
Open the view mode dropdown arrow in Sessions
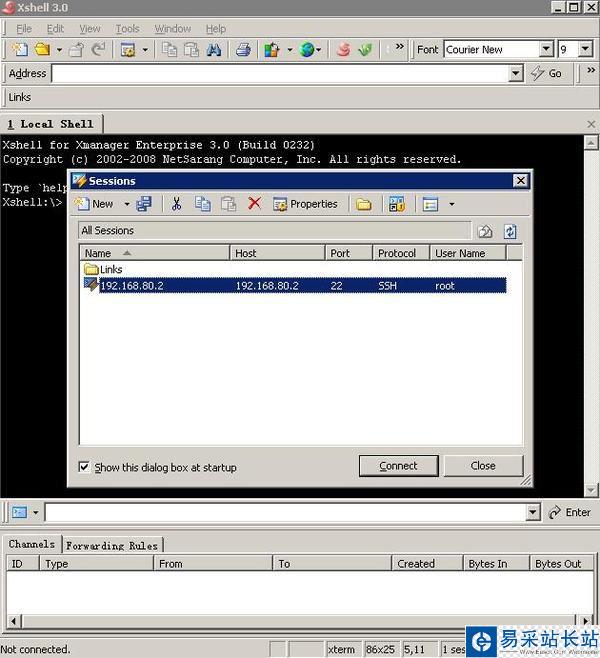[452, 204]
